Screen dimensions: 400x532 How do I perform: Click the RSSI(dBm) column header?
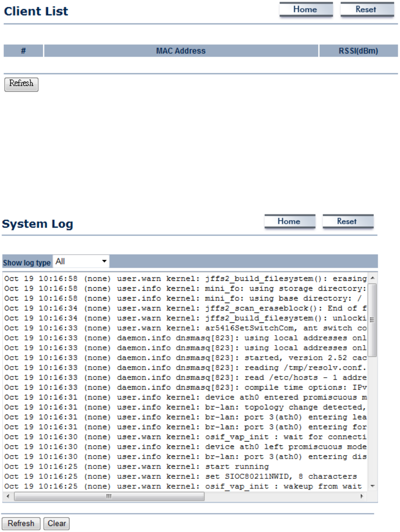[358, 51]
